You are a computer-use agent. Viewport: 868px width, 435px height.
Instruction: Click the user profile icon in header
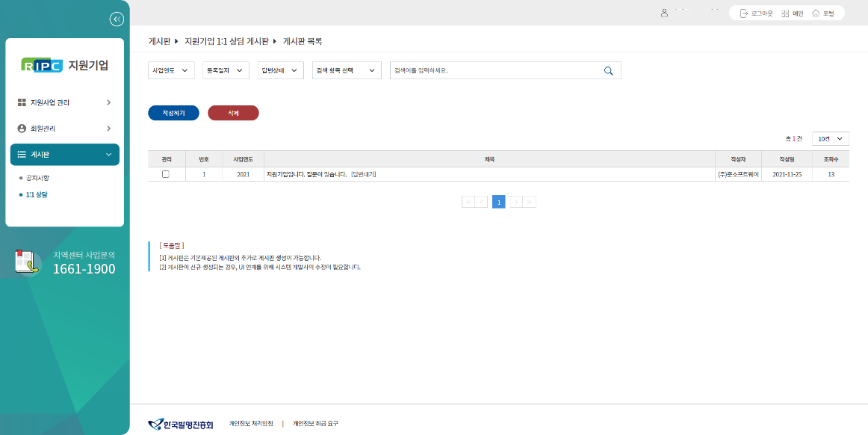(664, 13)
